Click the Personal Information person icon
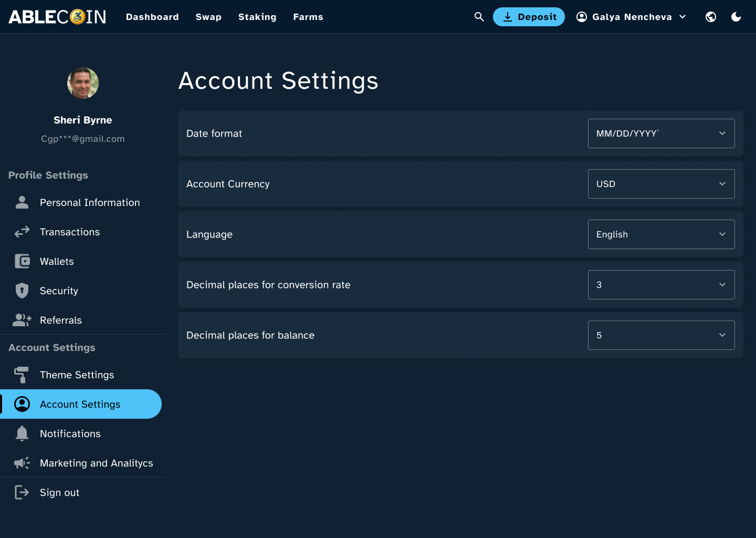This screenshot has height=538, width=756. tap(22, 202)
